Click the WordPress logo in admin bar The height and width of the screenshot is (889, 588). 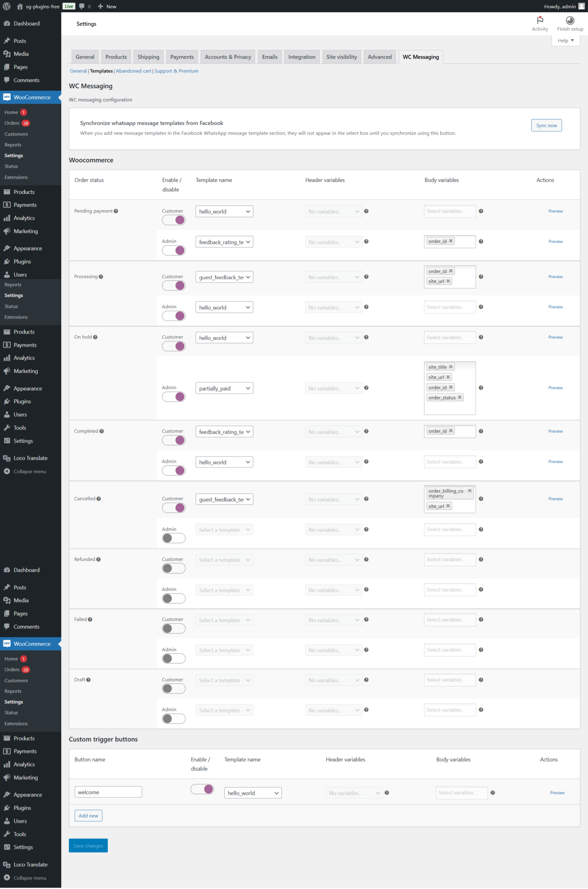(7, 7)
